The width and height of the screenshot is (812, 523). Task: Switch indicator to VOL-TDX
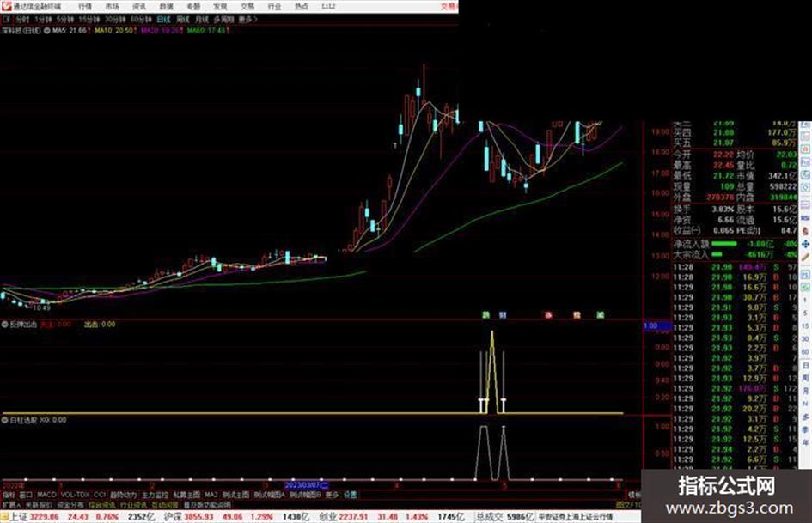75,495
